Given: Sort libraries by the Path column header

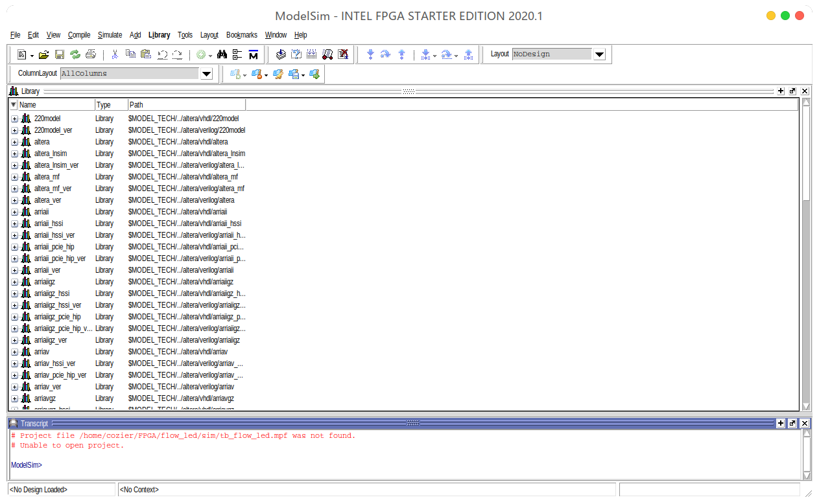Looking at the screenshot, I should click(x=186, y=105).
